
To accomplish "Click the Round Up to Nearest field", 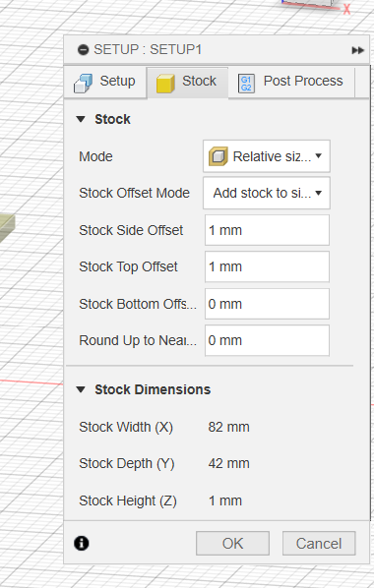I will pos(267,340).
